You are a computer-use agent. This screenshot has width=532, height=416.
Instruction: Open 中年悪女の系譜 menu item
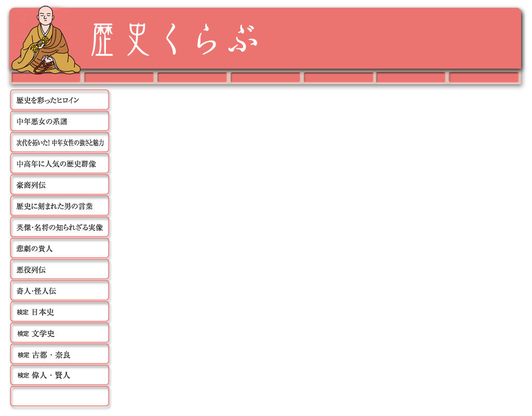click(x=60, y=121)
